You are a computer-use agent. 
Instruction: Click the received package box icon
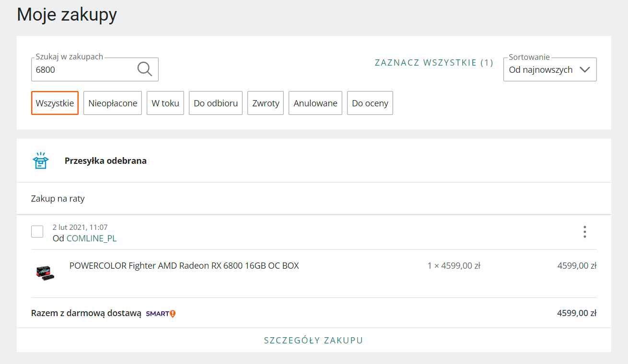tap(41, 161)
